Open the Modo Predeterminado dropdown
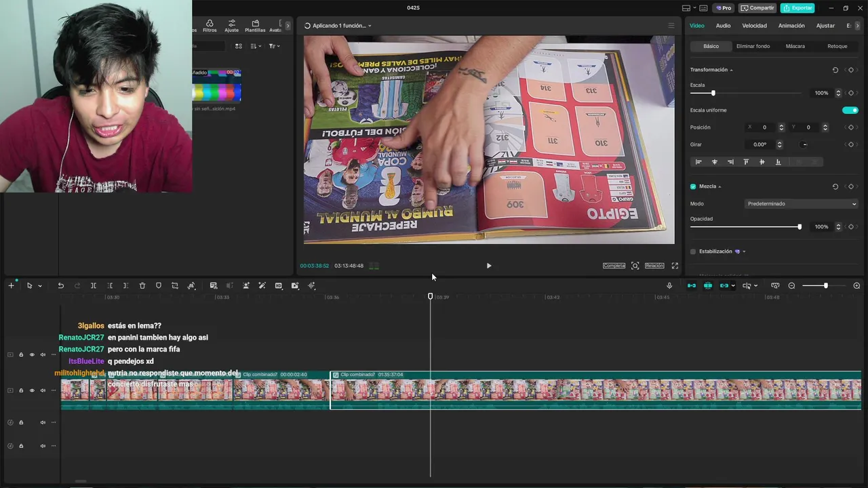This screenshot has height=488, width=868. coord(801,203)
